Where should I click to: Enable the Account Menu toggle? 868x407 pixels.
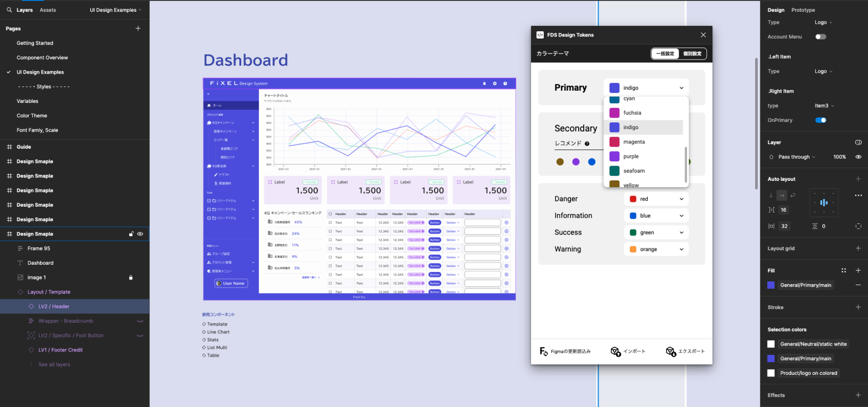pyautogui.click(x=821, y=36)
